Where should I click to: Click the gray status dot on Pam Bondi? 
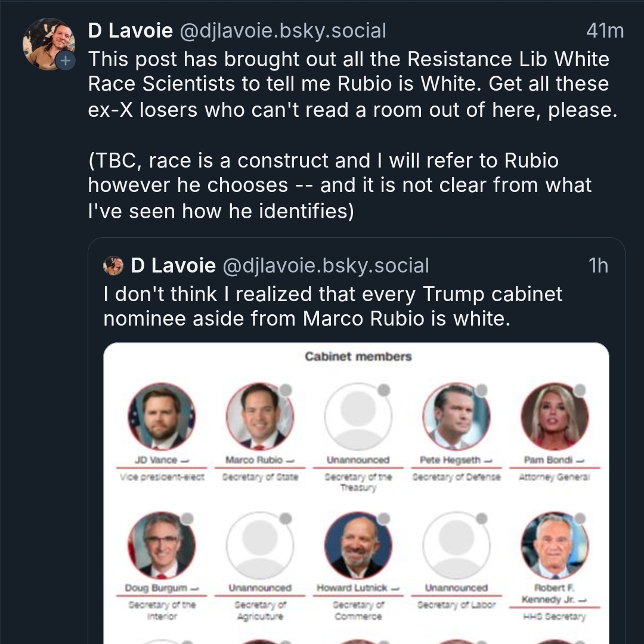point(580,391)
